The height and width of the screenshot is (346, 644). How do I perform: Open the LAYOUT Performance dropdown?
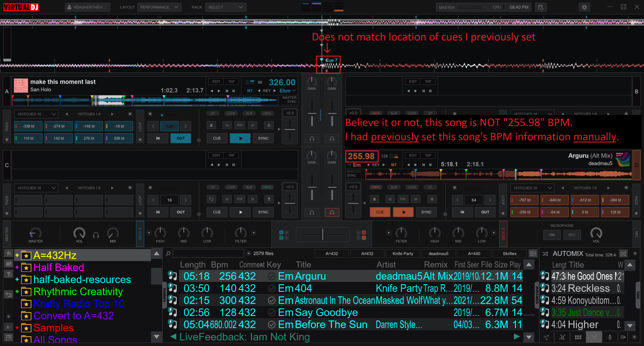(x=159, y=7)
